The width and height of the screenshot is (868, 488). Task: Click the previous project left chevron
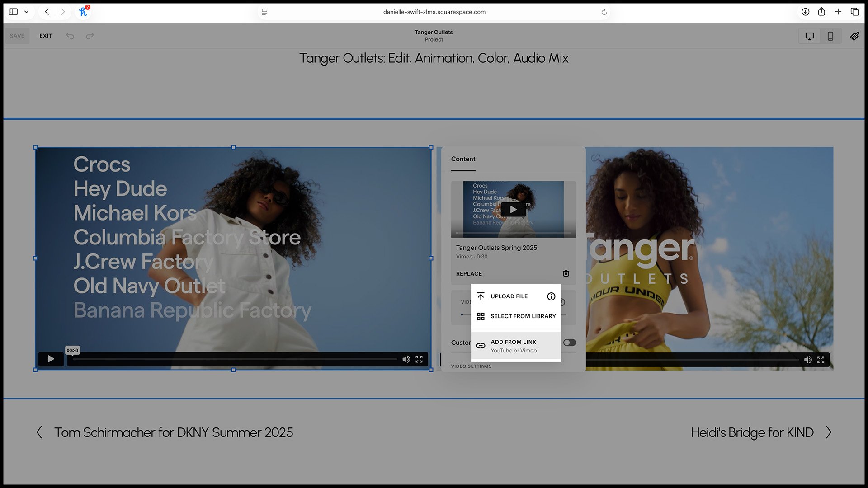click(x=39, y=432)
